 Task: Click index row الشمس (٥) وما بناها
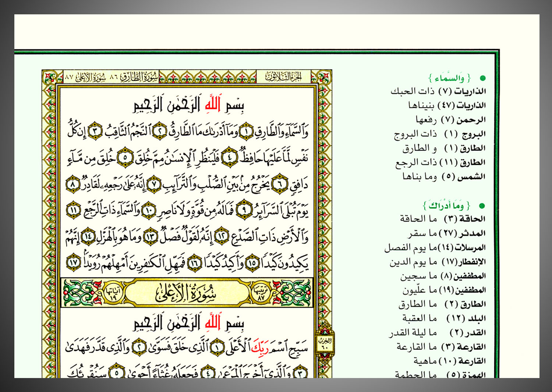[444, 177]
